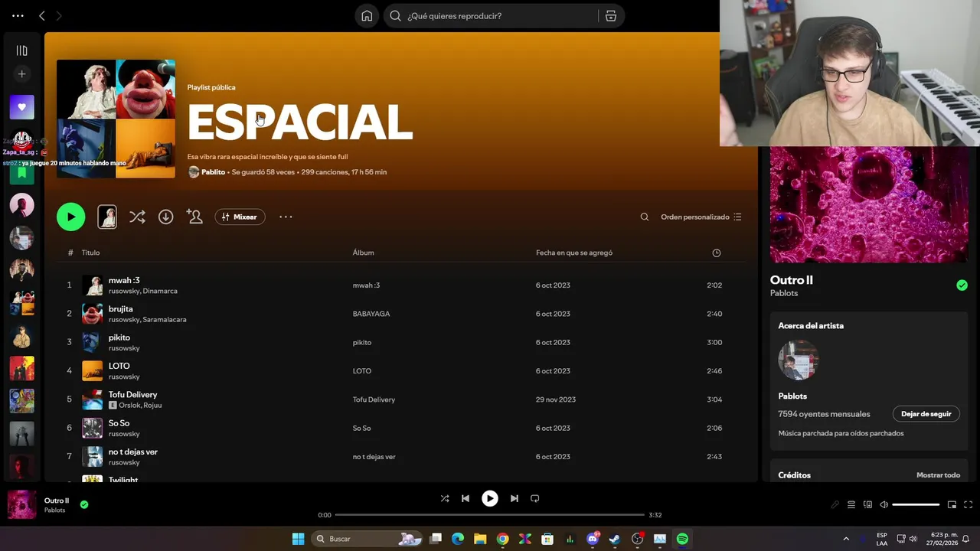The height and width of the screenshot is (551, 980).
Task: Invite collaborators to the playlist
Action: click(x=194, y=217)
